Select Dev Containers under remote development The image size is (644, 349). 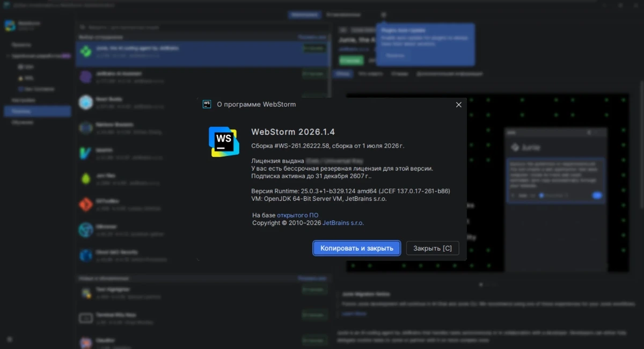pyautogui.click(x=36, y=89)
